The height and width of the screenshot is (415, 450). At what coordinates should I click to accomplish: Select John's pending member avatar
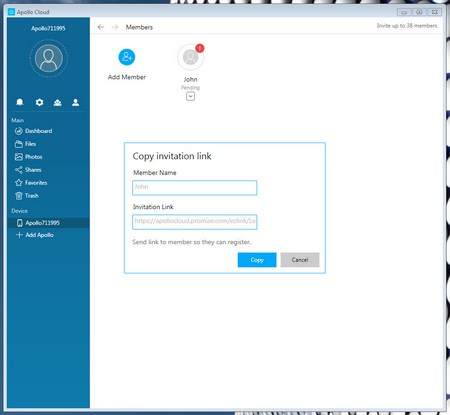[x=190, y=57]
